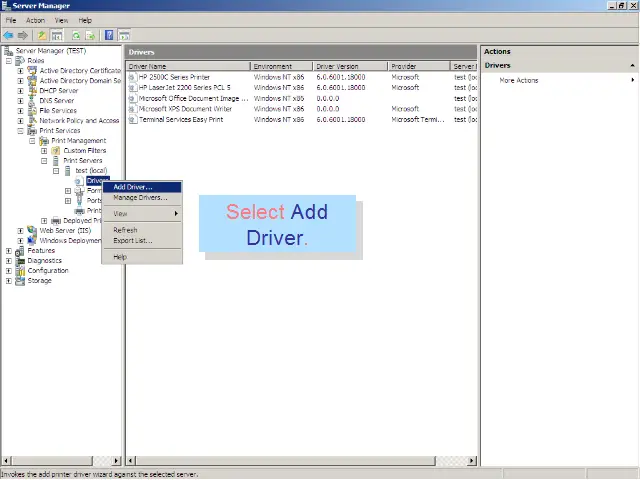Viewport: 640px width, 480px height.
Task: Click the HP 2500C Series Printer driver icon
Action: [133, 77]
